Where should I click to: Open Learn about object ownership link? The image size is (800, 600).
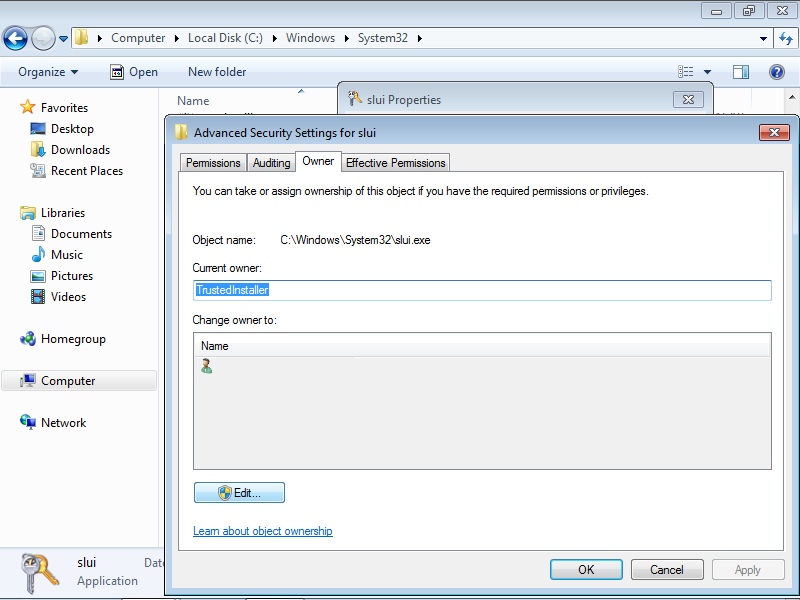(x=263, y=531)
